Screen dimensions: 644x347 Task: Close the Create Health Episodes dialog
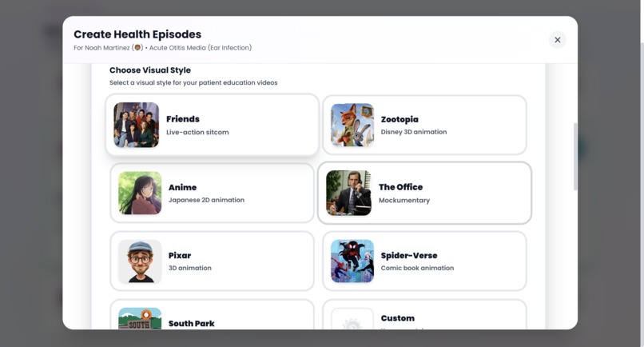[558, 40]
